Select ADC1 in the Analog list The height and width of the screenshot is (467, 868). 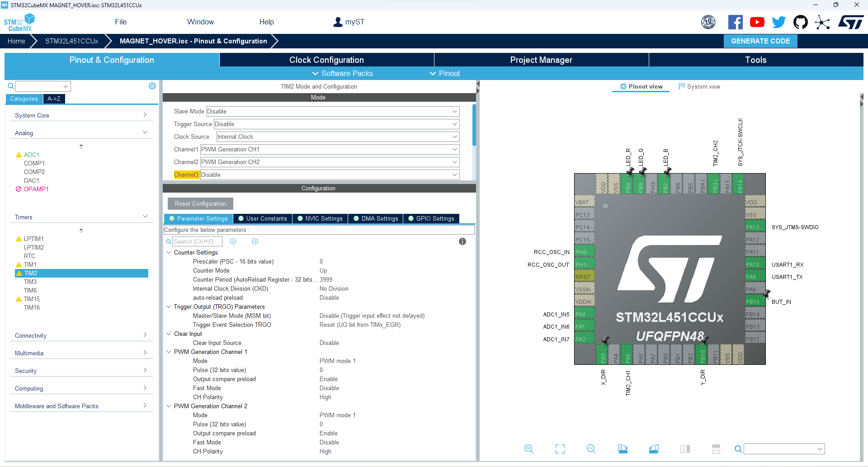point(31,155)
